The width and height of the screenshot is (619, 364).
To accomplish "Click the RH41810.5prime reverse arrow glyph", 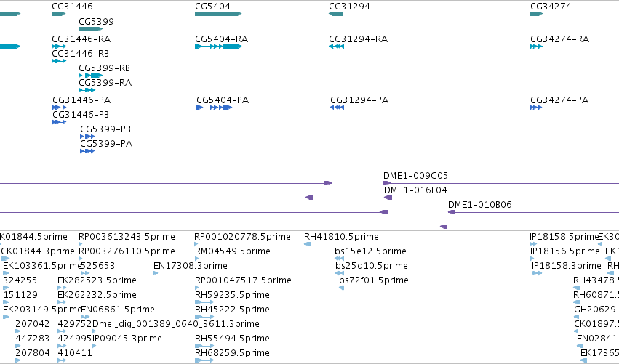I will [x=308, y=245].
